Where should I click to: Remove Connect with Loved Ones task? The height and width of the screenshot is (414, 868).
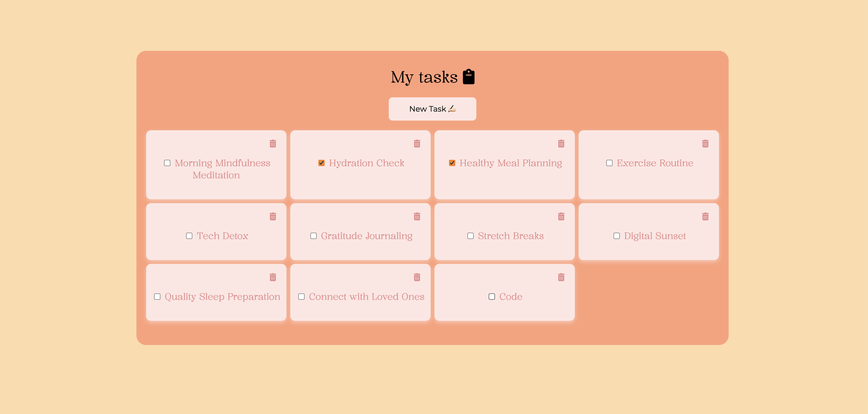(417, 277)
